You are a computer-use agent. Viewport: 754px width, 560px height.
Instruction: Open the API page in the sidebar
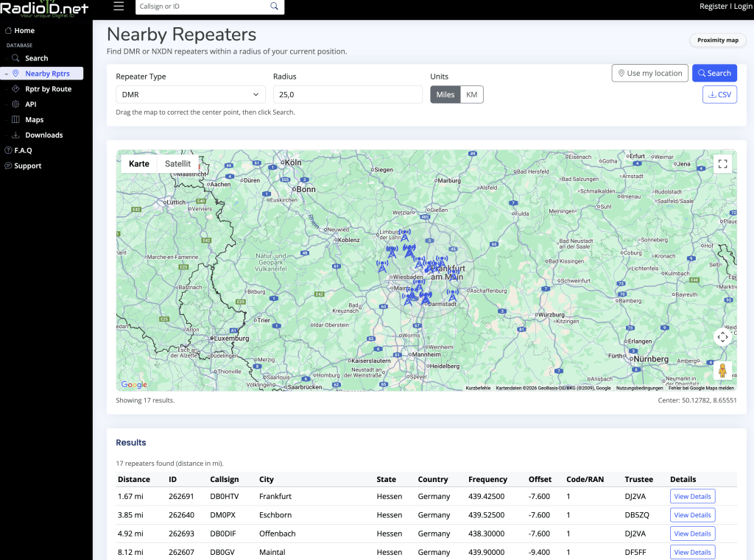click(30, 104)
